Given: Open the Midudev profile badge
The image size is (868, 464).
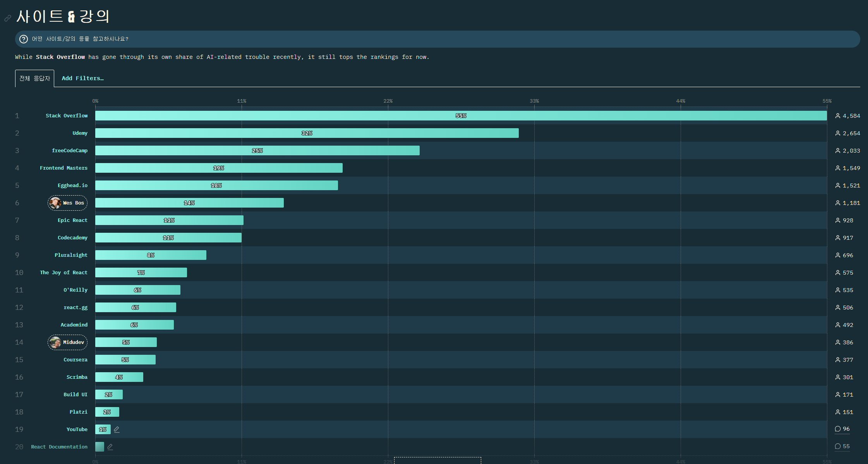Looking at the screenshot, I should click(73, 342).
